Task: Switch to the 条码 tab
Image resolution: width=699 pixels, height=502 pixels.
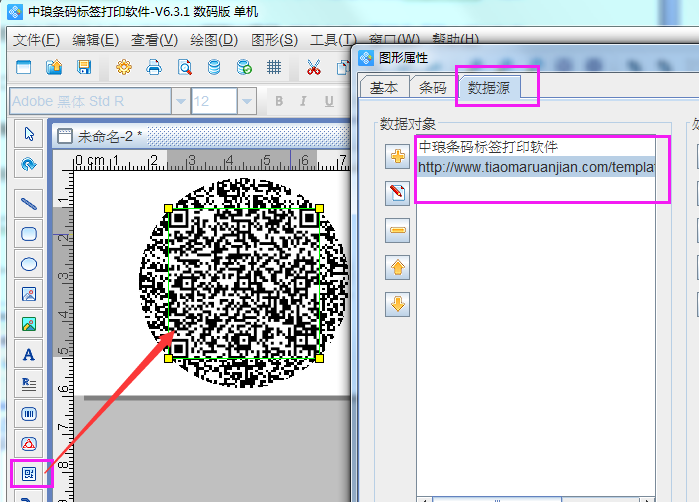Action: [433, 87]
